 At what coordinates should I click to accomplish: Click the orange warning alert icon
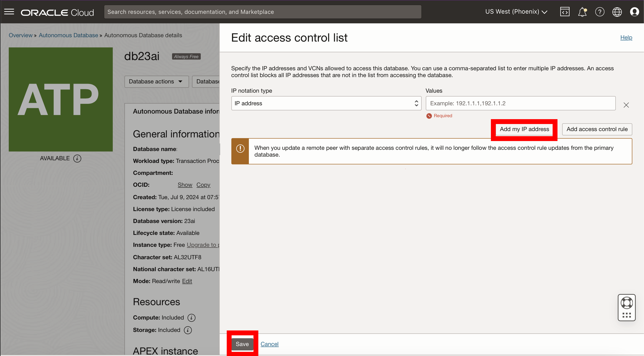coord(240,149)
